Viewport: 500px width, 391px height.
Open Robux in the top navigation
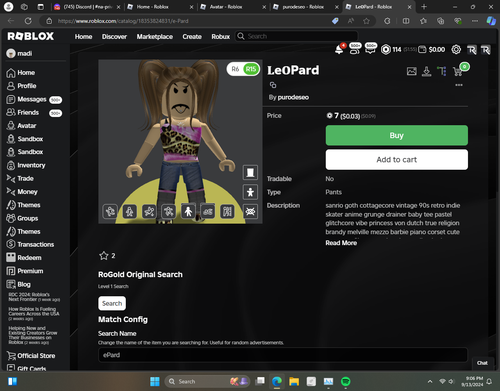click(221, 37)
